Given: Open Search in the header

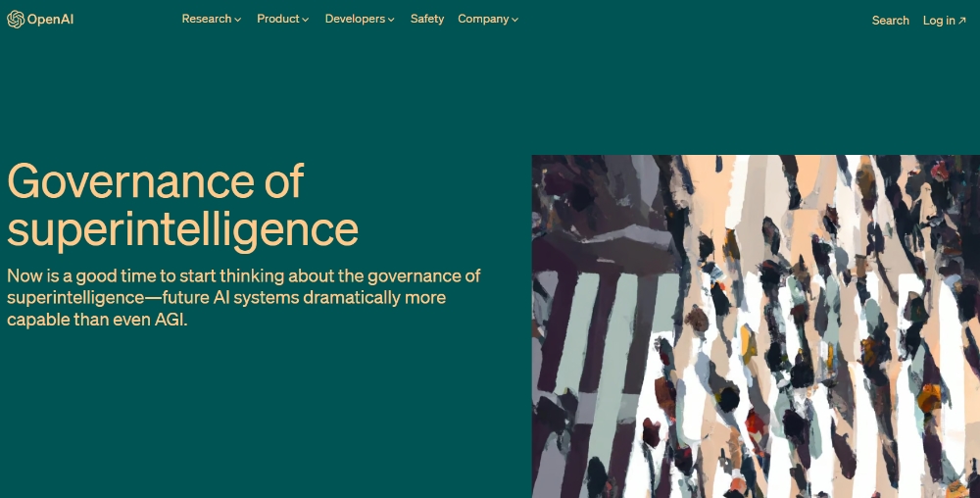Looking at the screenshot, I should [x=890, y=20].
